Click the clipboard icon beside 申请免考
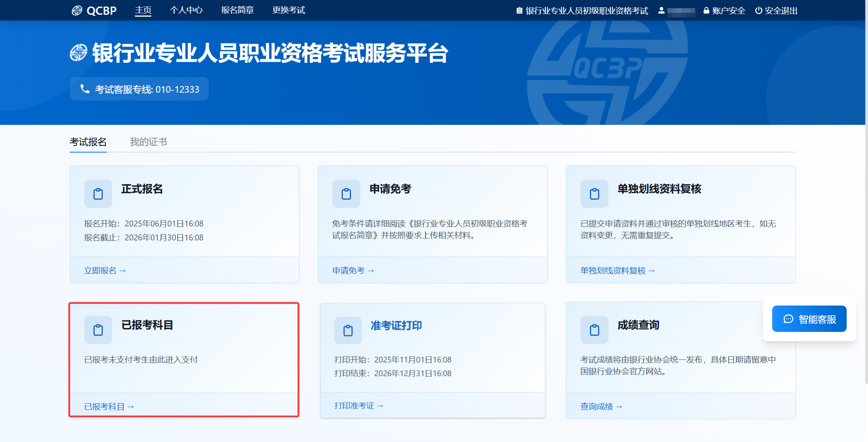The height and width of the screenshot is (442, 868). (x=346, y=194)
